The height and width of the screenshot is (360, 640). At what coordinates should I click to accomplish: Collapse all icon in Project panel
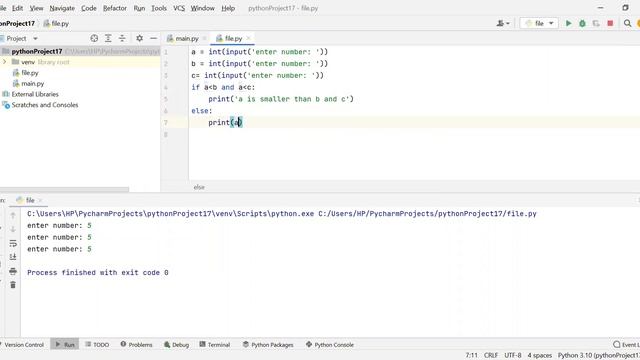pos(122,38)
